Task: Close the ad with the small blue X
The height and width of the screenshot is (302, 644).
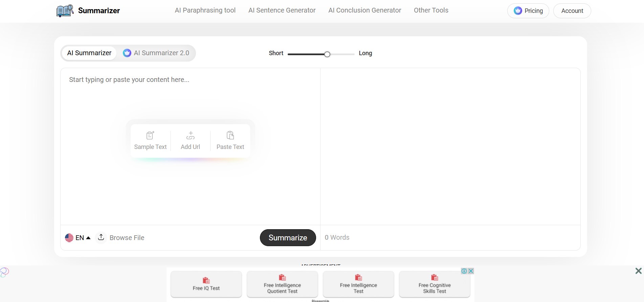Action: tap(471, 271)
